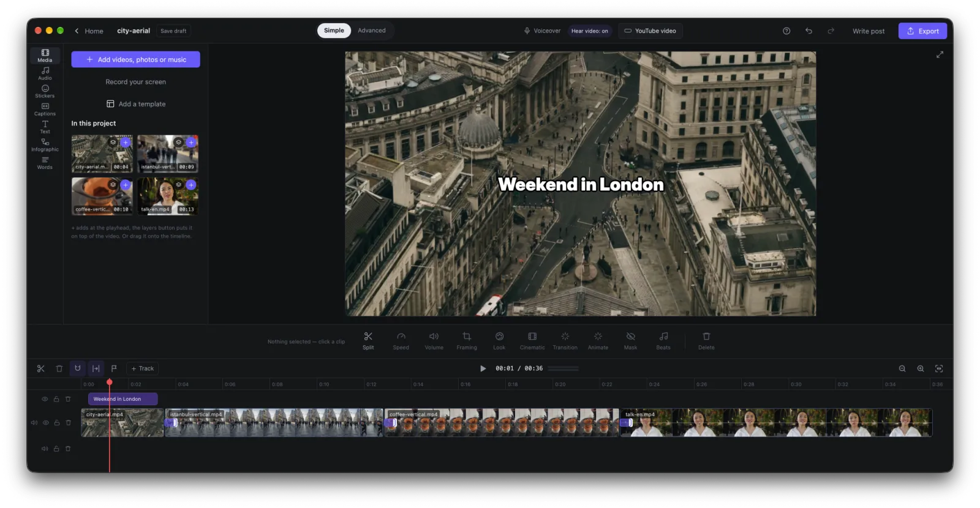Image resolution: width=980 pixels, height=508 pixels.
Task: Click Add videos, photos or music
Action: click(x=135, y=59)
